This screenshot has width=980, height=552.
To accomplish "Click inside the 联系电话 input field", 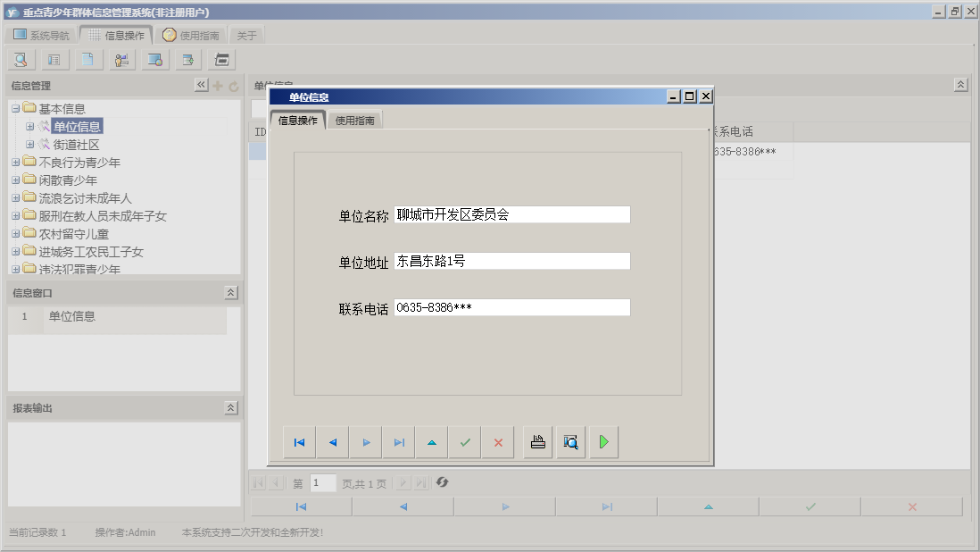I will click(513, 307).
